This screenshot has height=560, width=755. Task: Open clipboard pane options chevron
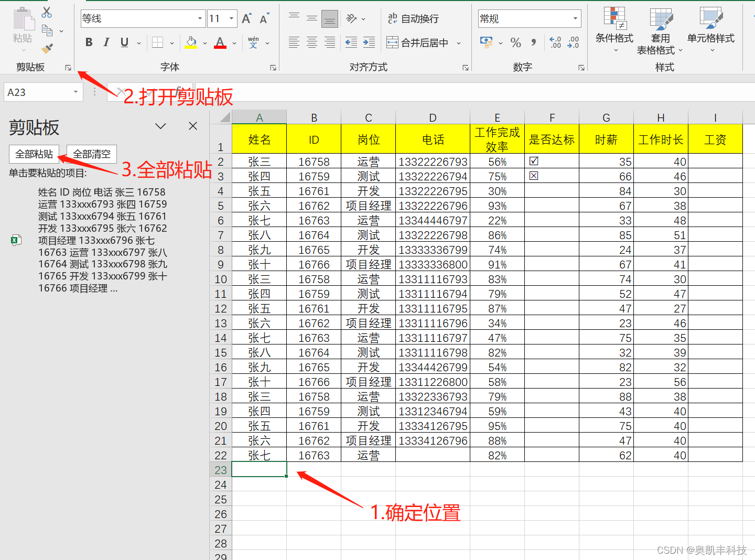[x=161, y=126]
